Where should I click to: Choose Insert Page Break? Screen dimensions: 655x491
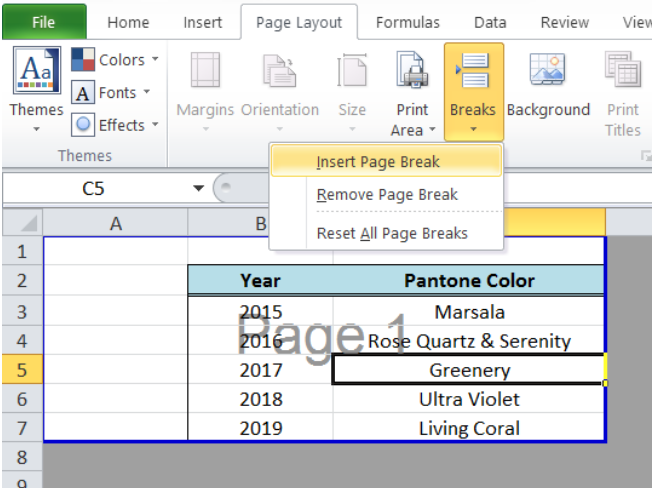click(x=386, y=161)
